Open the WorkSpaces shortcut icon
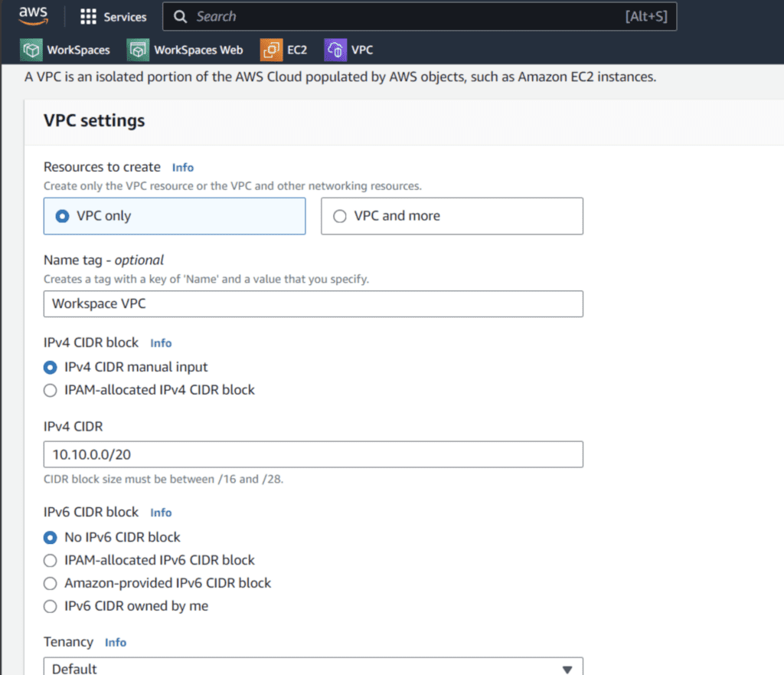Image resolution: width=784 pixels, height=675 pixels. click(31, 50)
